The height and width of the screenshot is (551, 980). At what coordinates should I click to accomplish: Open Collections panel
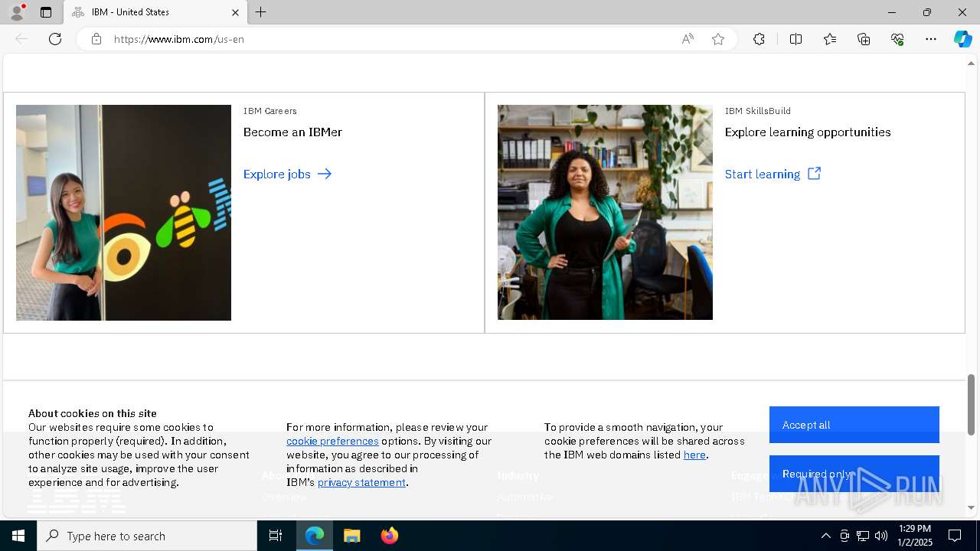pyautogui.click(x=864, y=39)
